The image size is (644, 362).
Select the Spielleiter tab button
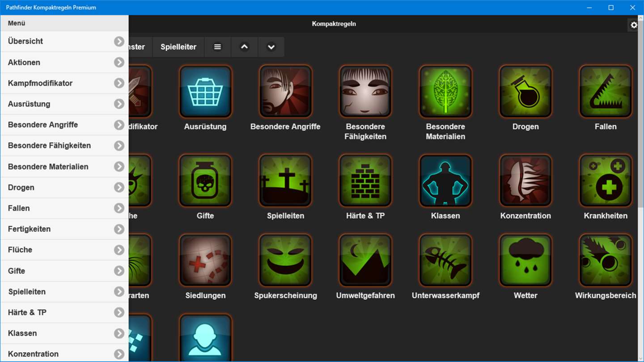178,47
